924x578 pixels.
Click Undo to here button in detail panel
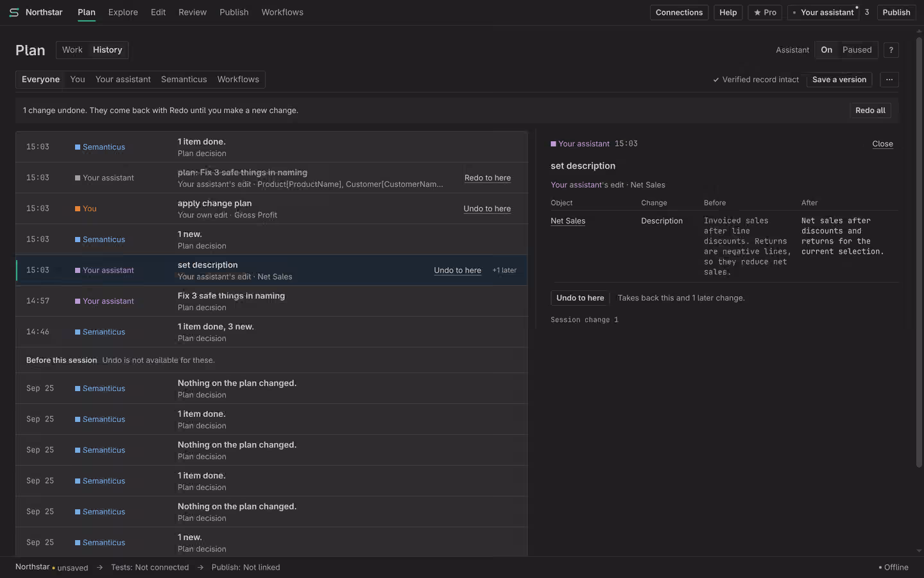(580, 298)
